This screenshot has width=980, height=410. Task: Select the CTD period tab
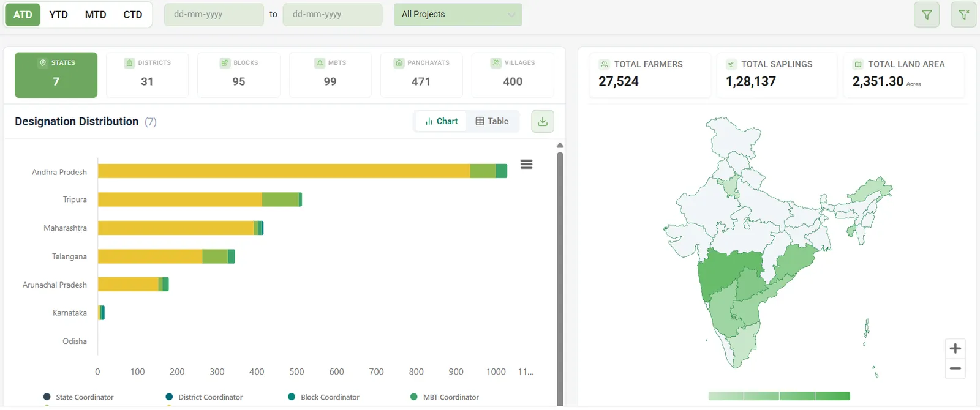pyautogui.click(x=133, y=15)
